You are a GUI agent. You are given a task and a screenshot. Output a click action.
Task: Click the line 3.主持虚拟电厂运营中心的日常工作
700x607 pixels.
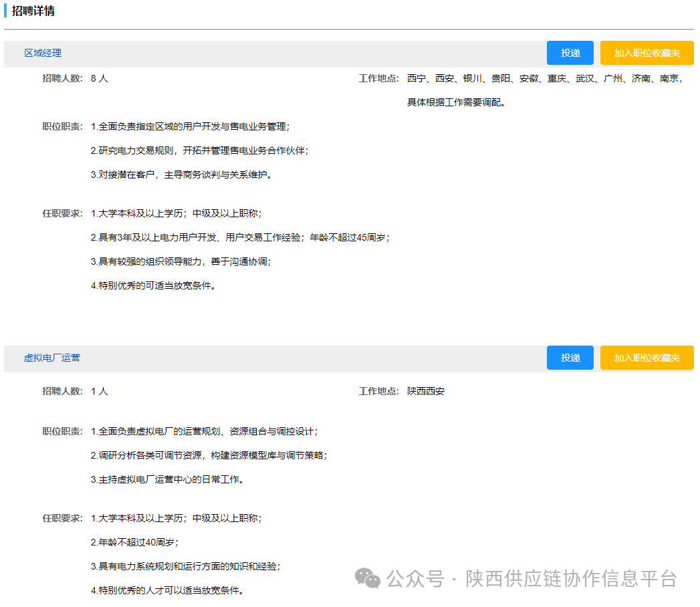coord(167,480)
